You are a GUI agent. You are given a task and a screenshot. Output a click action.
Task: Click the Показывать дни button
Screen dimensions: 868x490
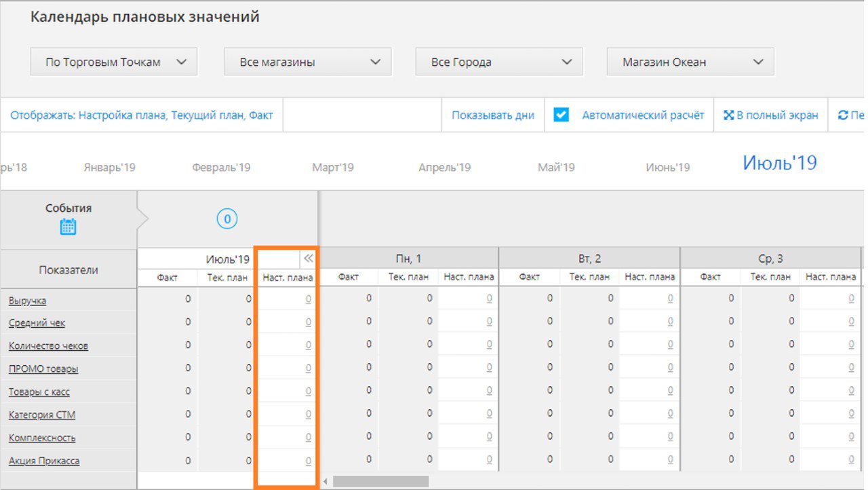point(492,115)
